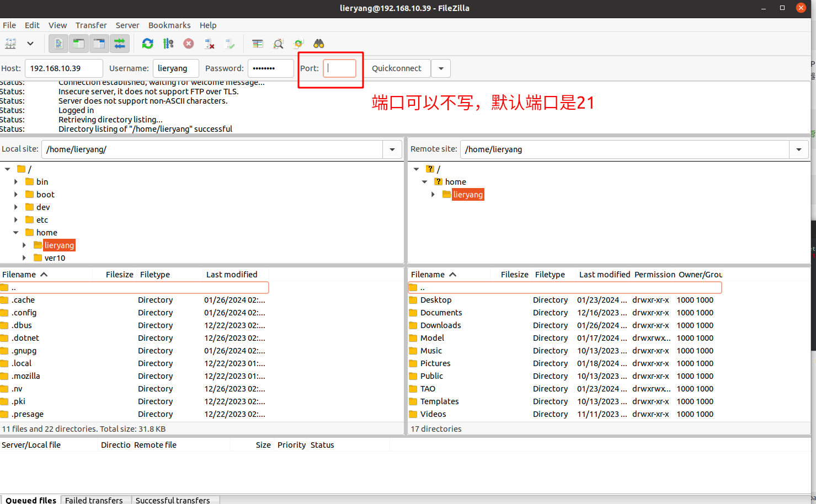Open the directory listing filters dialog
The width and height of the screenshot is (816, 504).
tap(258, 44)
